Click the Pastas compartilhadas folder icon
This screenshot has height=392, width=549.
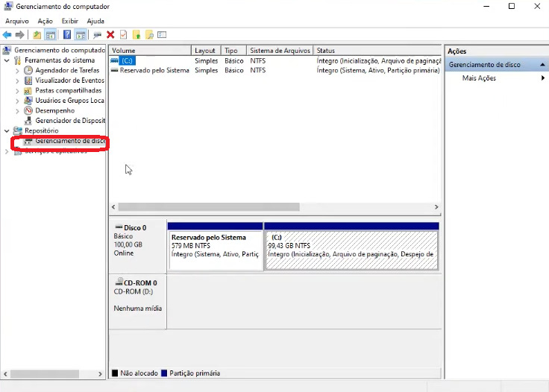click(28, 91)
